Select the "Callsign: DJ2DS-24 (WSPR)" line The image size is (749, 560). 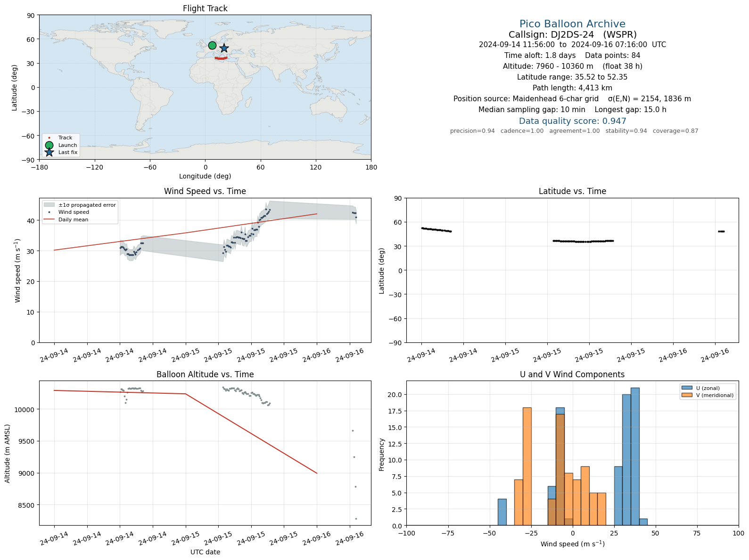pos(572,34)
